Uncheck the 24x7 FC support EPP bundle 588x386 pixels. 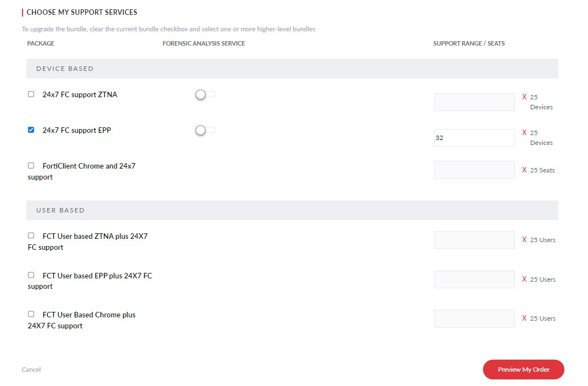[x=31, y=130]
